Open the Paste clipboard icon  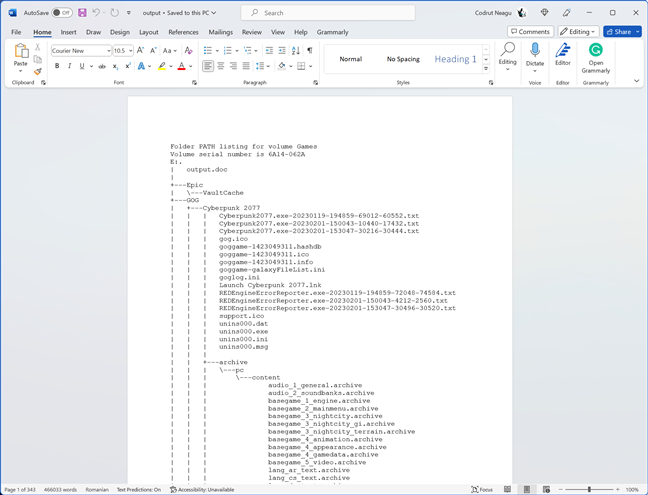[21, 51]
